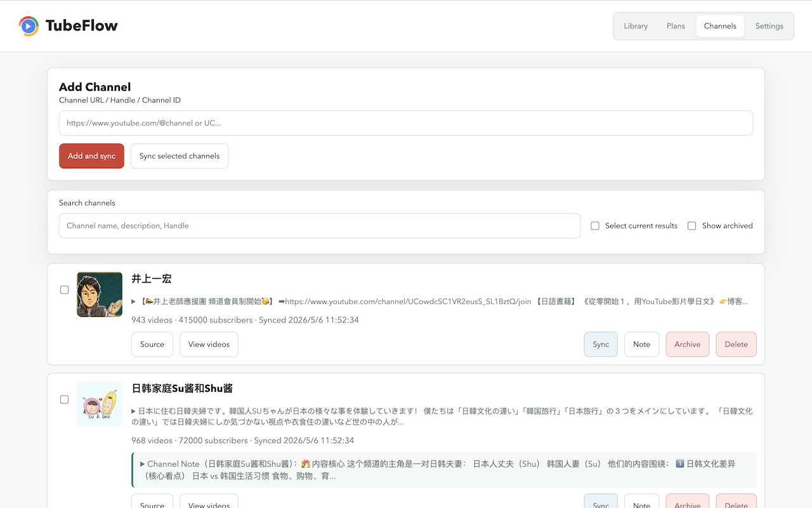Open the Settings tab
Image resolution: width=812 pixels, height=508 pixels.
769,26
